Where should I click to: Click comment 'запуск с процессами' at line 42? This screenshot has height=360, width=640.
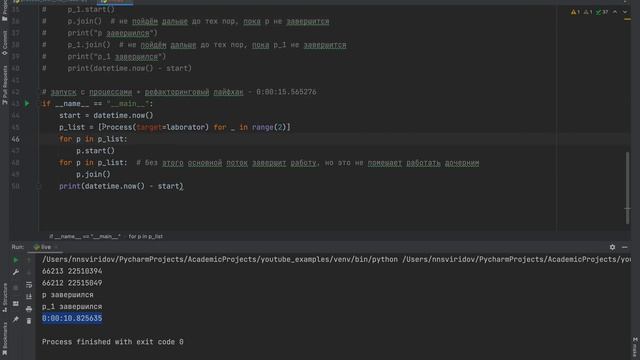91,92
